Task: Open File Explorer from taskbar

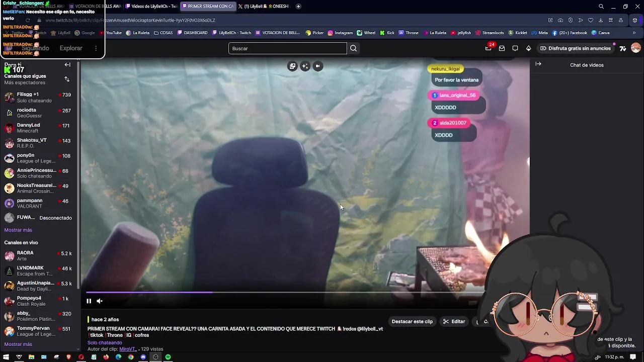Action: click(31, 357)
